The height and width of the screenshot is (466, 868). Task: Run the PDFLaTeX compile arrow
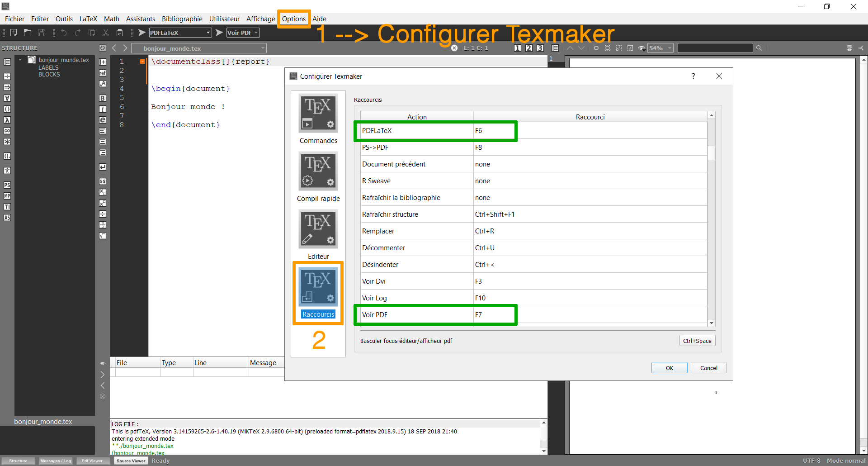click(142, 33)
